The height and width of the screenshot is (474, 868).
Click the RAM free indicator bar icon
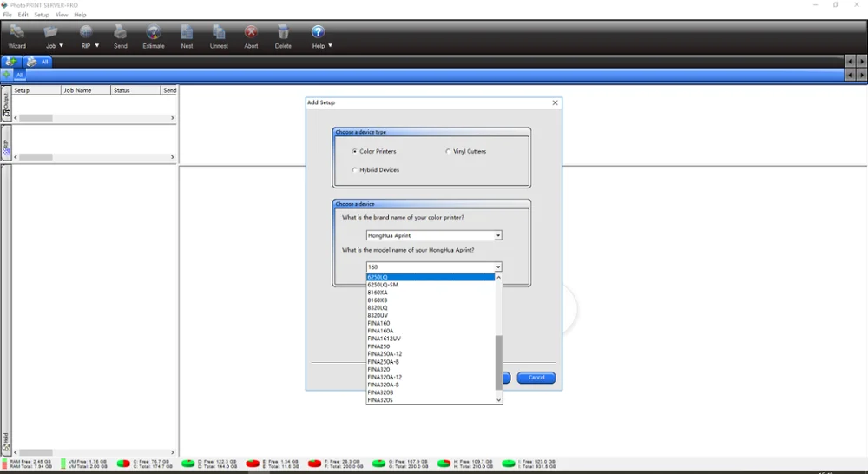[x=5, y=464]
